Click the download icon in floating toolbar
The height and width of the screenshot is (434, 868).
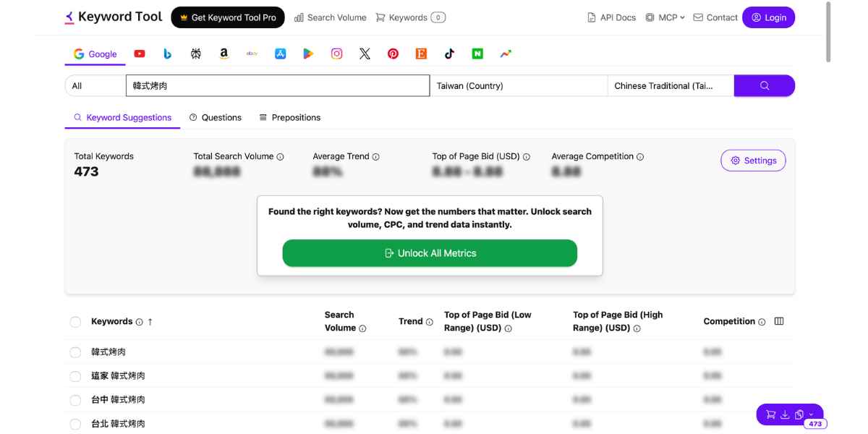pyautogui.click(x=785, y=414)
